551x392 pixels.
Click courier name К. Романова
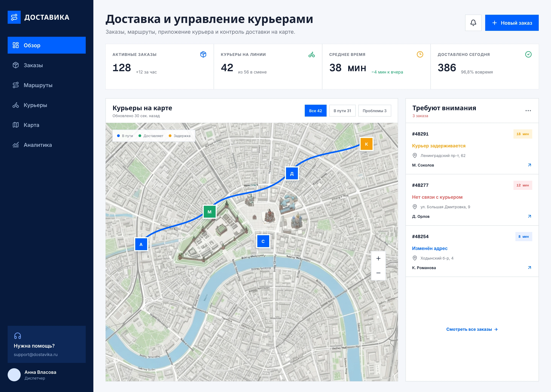tap(424, 268)
